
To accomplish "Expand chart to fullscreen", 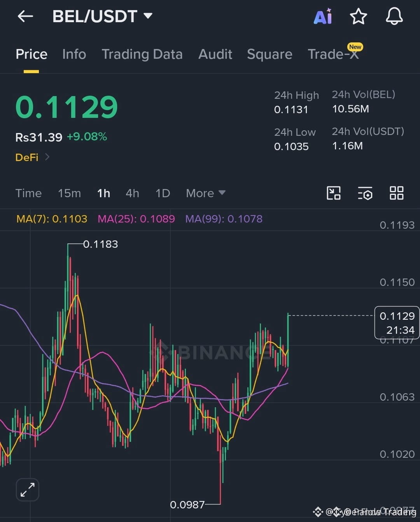I will [28, 490].
